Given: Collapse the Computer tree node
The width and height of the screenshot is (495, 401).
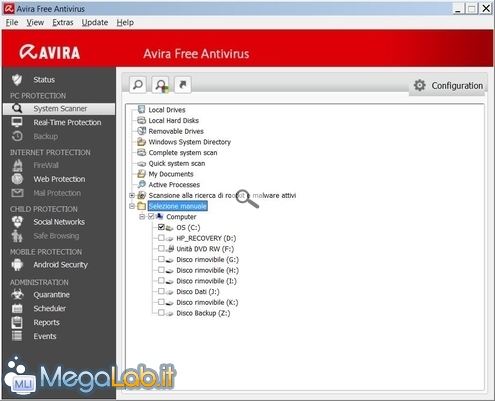Looking at the screenshot, I should [142, 217].
